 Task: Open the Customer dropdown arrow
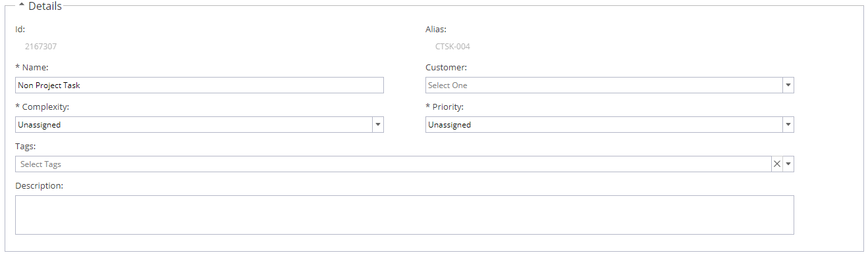[x=788, y=85]
